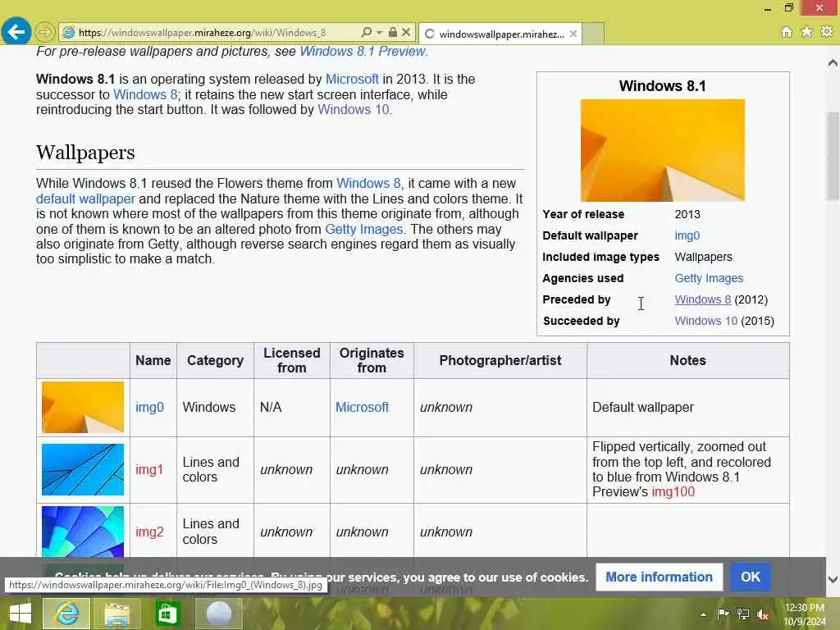Open the Windows 8.1 Preview link
Viewport: 840px width, 630px height.
(x=363, y=52)
